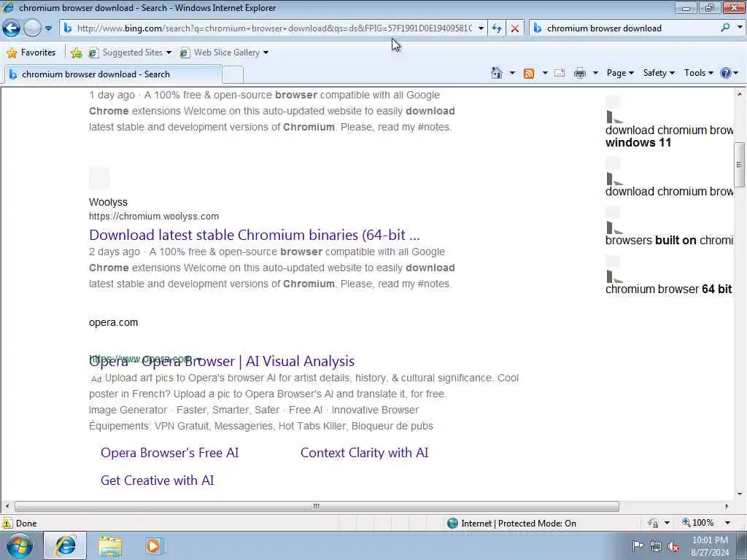Viewport: 747px width, 560px height.
Task: Click the Help question mark icon
Action: click(726, 73)
